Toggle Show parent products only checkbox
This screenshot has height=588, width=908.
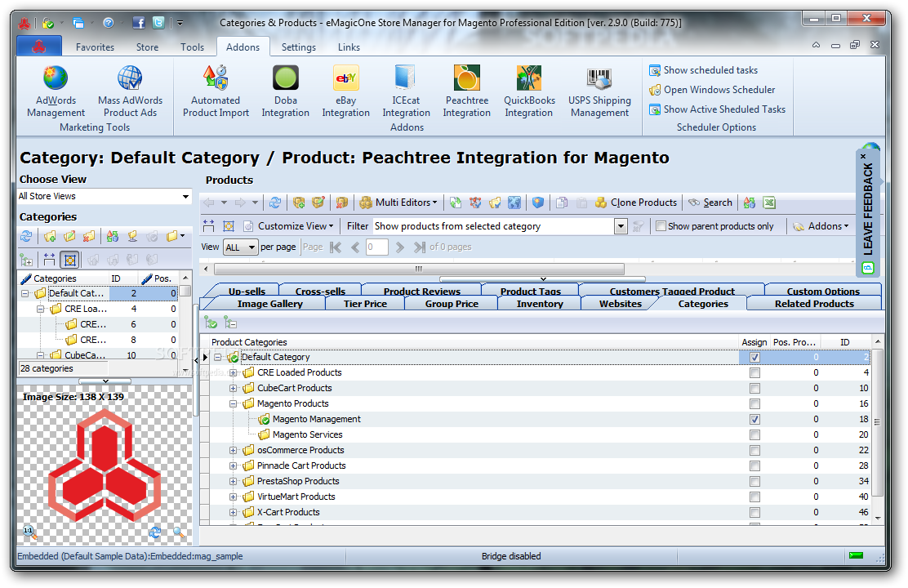pyautogui.click(x=661, y=226)
